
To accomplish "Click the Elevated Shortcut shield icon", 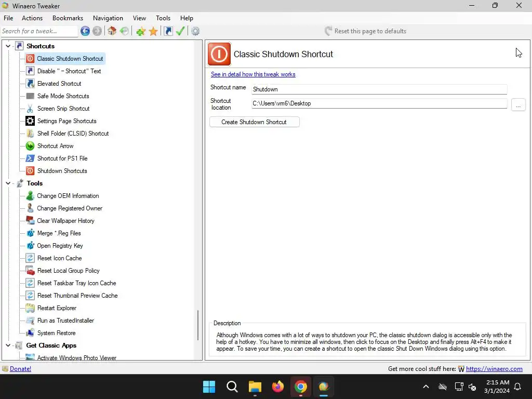I will tap(30, 84).
